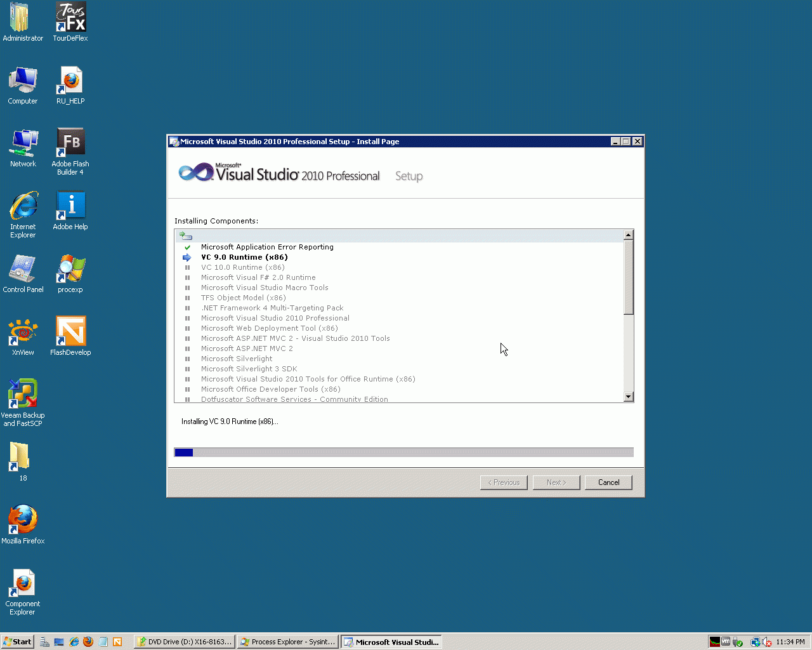Click the blue arrow beside VC 9.0 Runtime
The height and width of the screenshot is (650, 812).
[187, 258]
